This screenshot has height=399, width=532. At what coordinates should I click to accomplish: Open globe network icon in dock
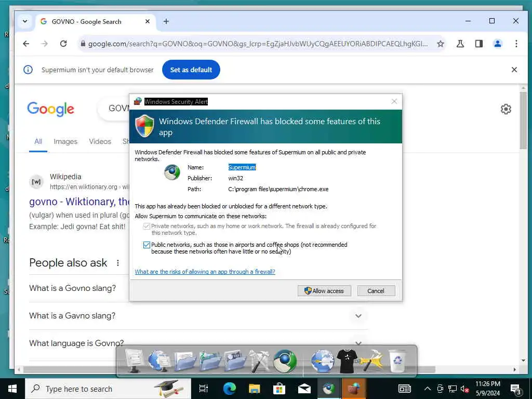point(322,361)
